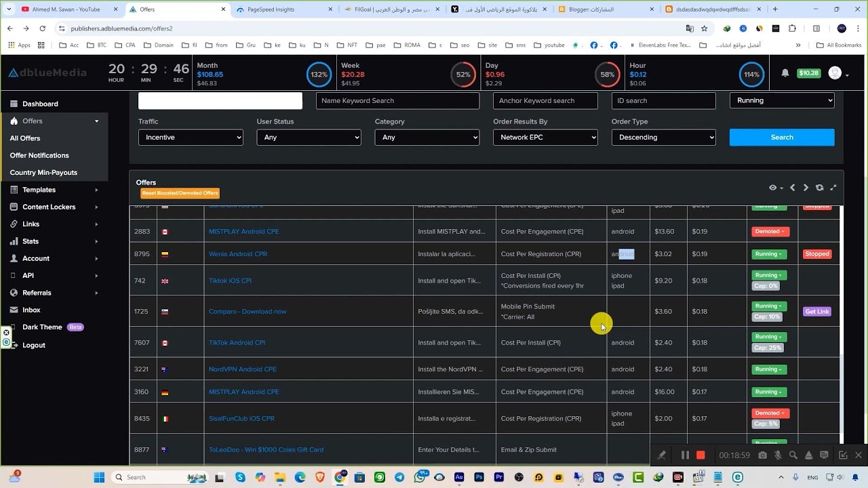Open Skype from the taskbar
The width and height of the screenshot is (868, 488).
tap(240, 477)
